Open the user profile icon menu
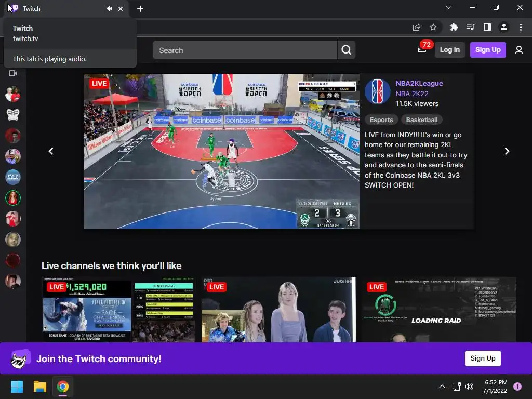The height and width of the screenshot is (399, 532). tap(518, 50)
